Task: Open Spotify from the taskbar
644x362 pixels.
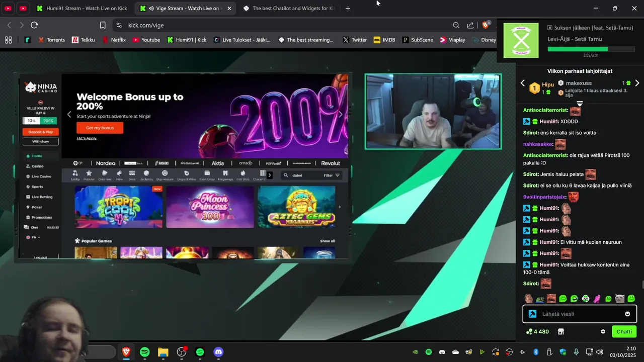Action: coord(144,352)
